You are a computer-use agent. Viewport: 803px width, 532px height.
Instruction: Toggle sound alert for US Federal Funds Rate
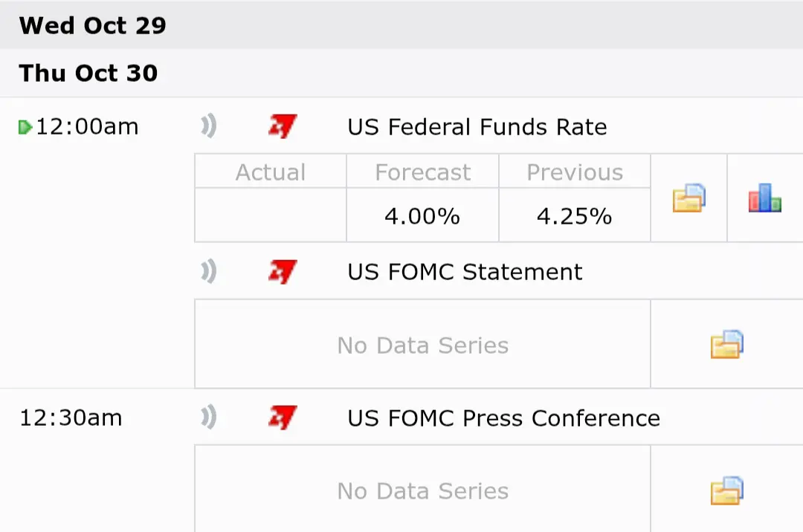coord(209,127)
